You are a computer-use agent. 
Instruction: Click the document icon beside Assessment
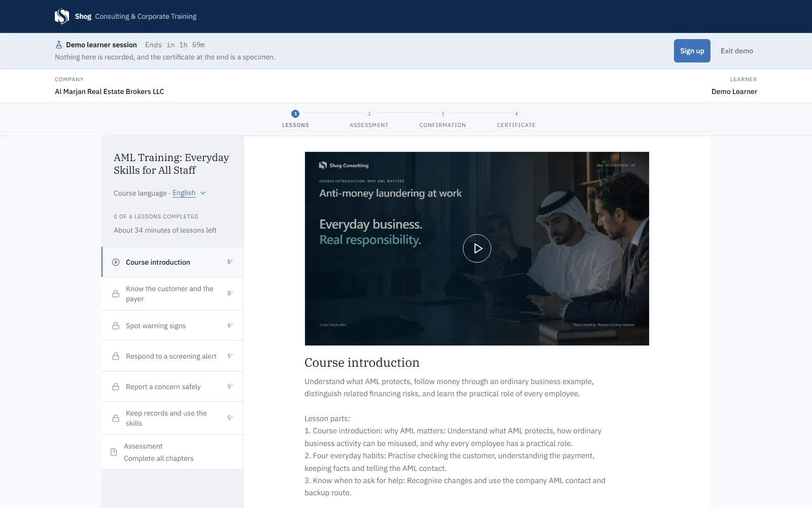tap(114, 452)
